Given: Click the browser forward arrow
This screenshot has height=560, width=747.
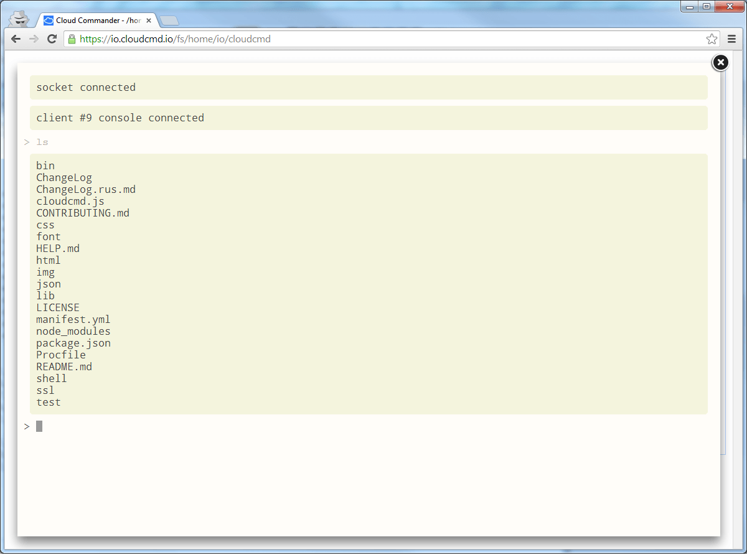Looking at the screenshot, I should coord(34,39).
